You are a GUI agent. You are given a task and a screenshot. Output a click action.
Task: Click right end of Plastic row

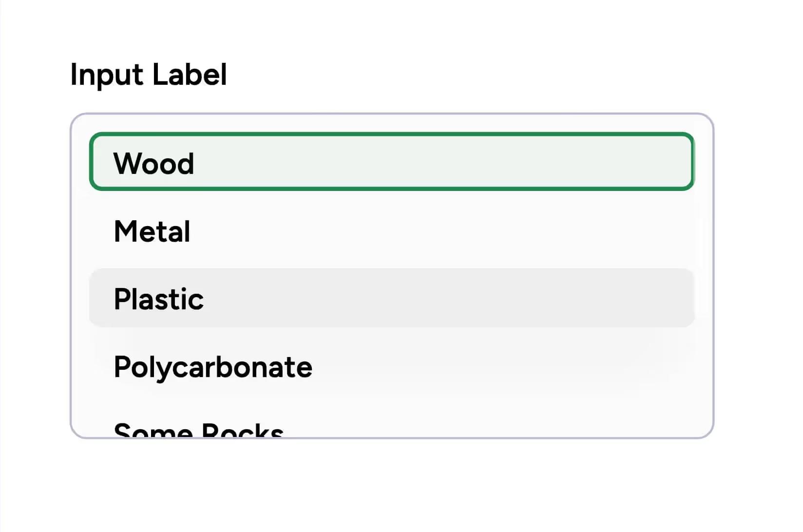click(x=668, y=298)
